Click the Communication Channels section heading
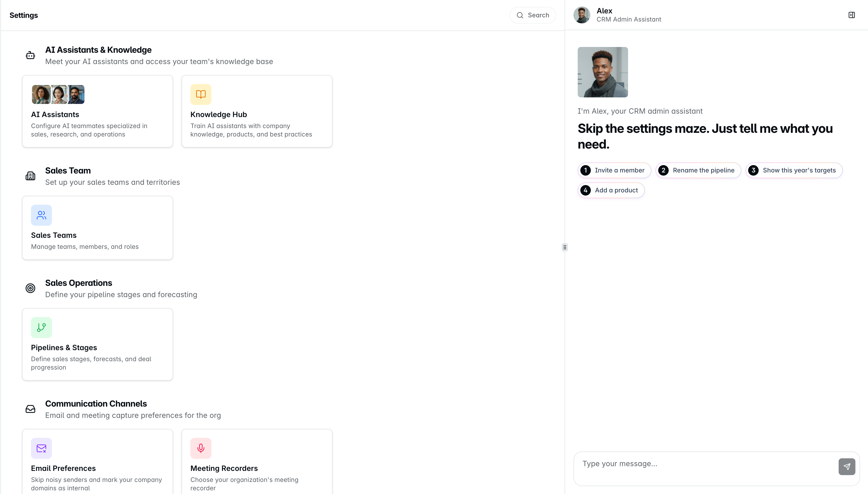Screen dimensions: 868x494 pos(96,404)
